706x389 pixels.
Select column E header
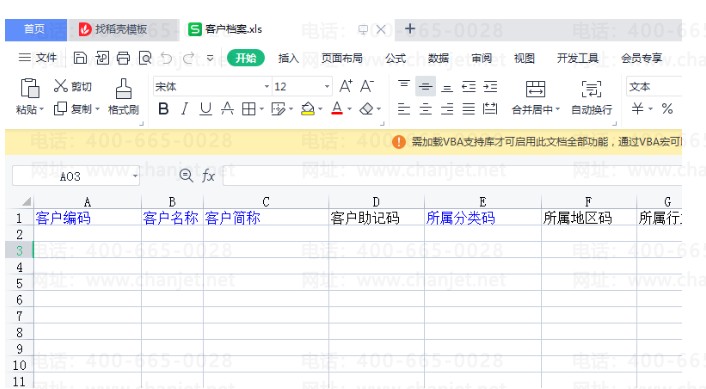[x=483, y=202]
